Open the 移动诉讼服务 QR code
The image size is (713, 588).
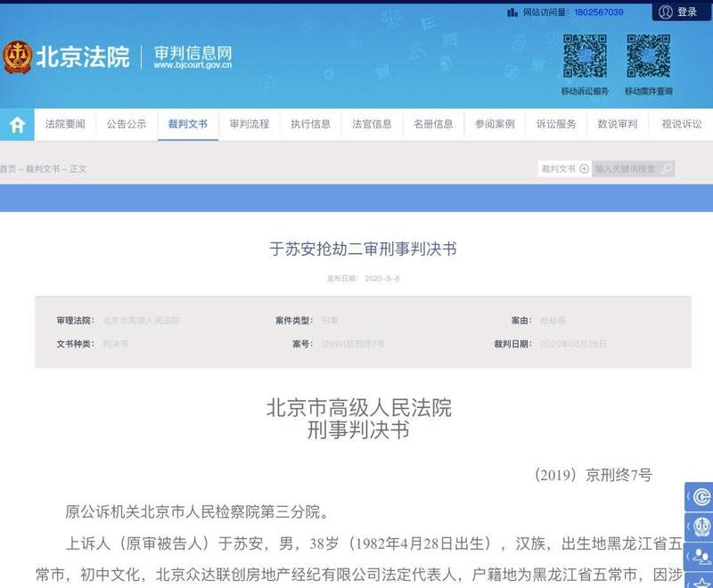[x=585, y=56]
